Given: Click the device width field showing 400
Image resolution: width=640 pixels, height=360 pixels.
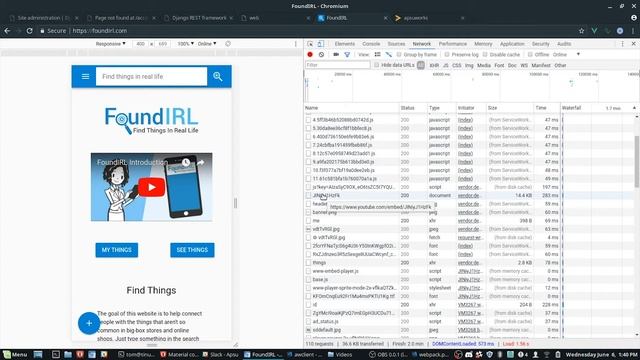Looking at the screenshot, I should tap(140, 44).
